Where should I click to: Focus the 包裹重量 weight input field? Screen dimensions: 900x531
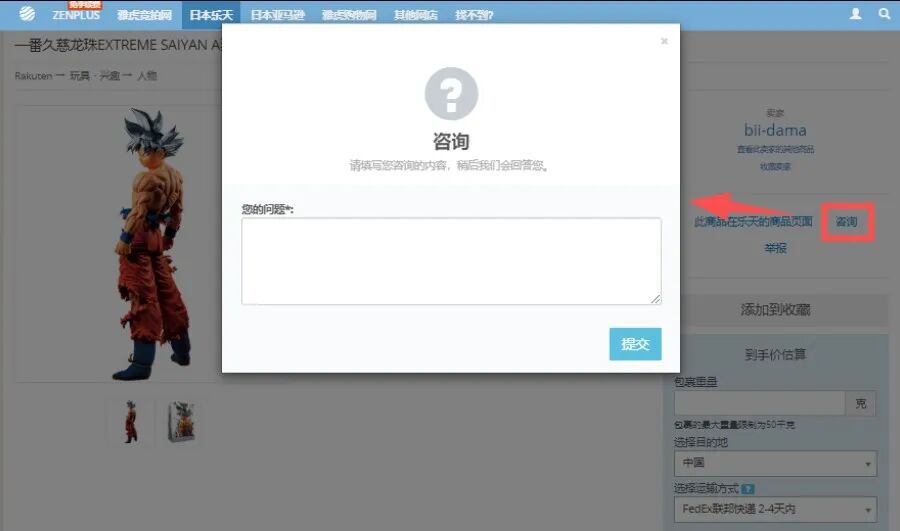pos(759,403)
